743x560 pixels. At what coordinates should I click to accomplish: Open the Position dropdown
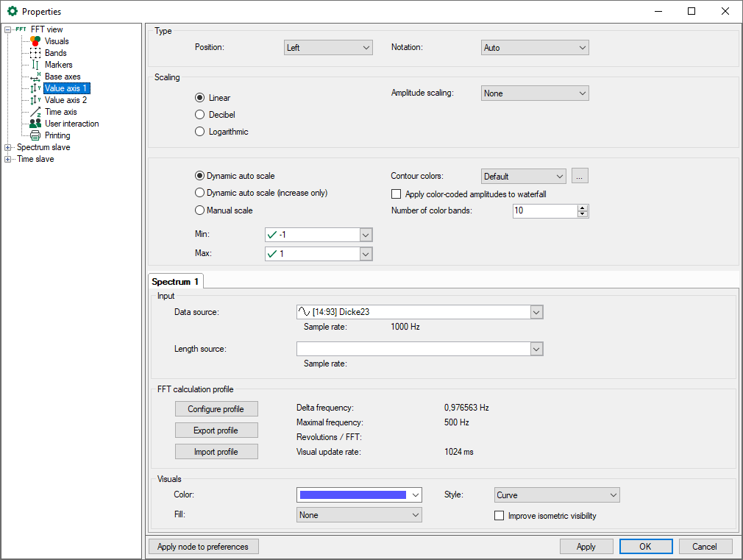coord(329,48)
